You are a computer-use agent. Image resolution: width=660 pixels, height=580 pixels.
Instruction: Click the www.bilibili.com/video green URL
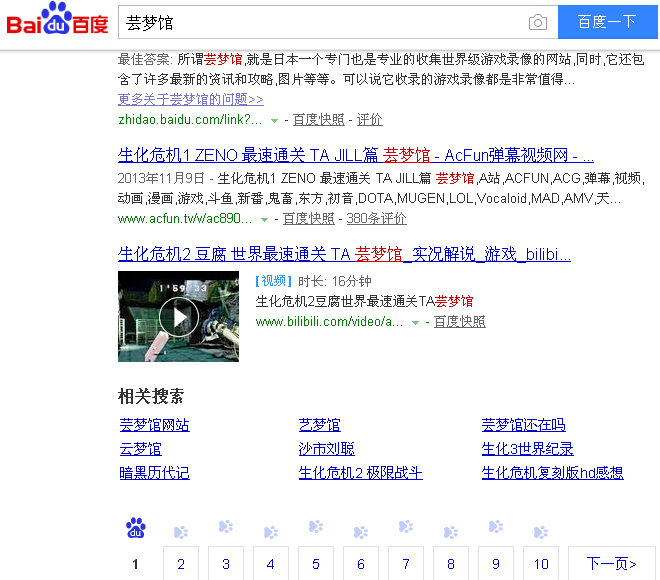click(329, 322)
